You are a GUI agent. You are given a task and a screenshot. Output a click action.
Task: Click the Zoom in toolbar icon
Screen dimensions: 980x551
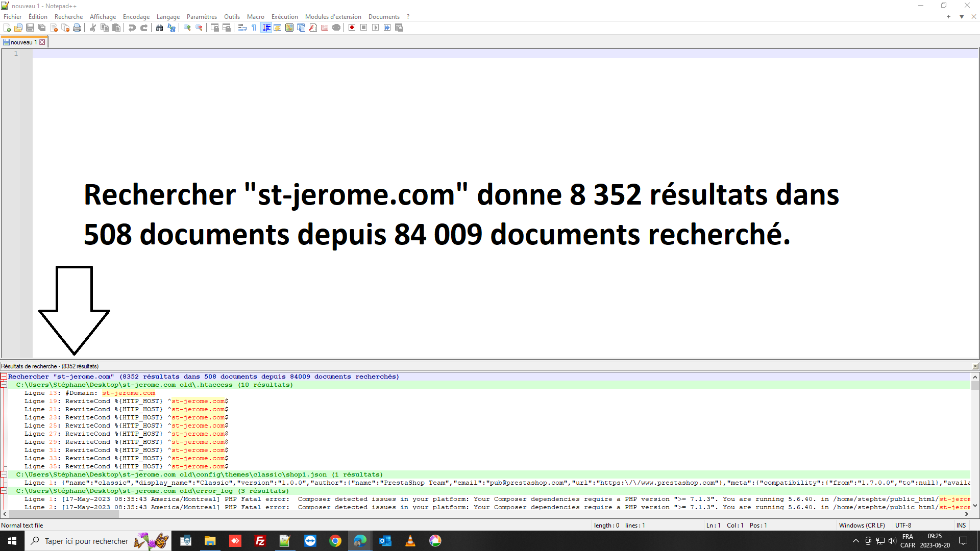[x=187, y=28]
